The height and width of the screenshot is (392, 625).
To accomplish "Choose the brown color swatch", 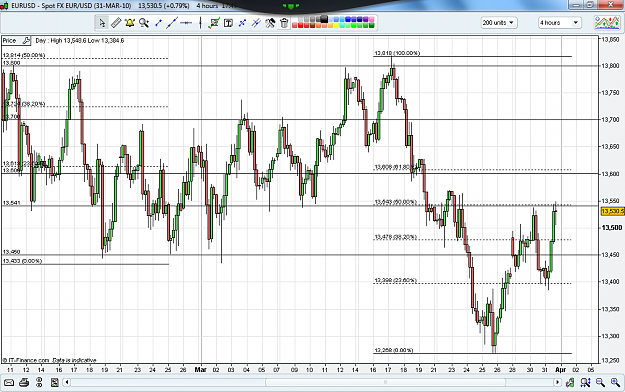I will pyautogui.click(x=312, y=25).
